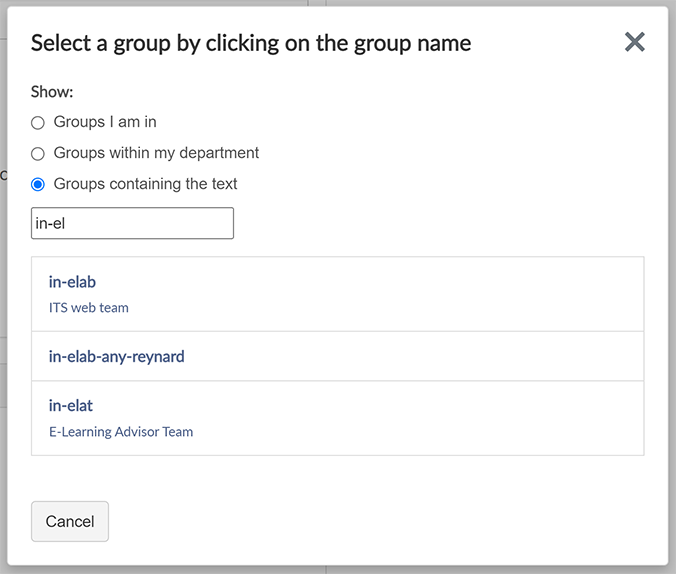This screenshot has height=574, width=676.
Task: Open the in-elab-any-reynard group link
Action: (116, 356)
